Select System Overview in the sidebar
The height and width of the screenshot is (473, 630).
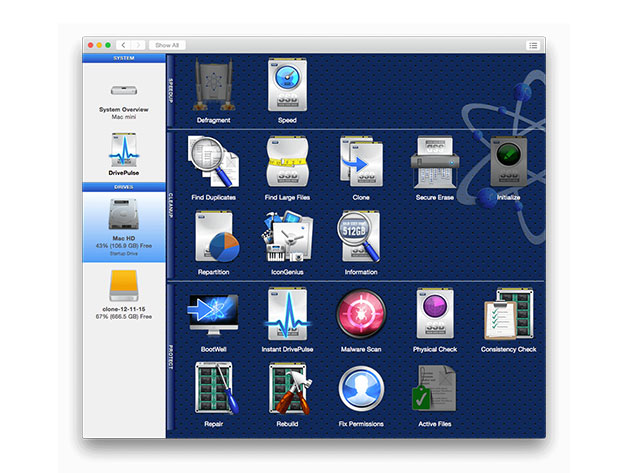tap(124, 101)
